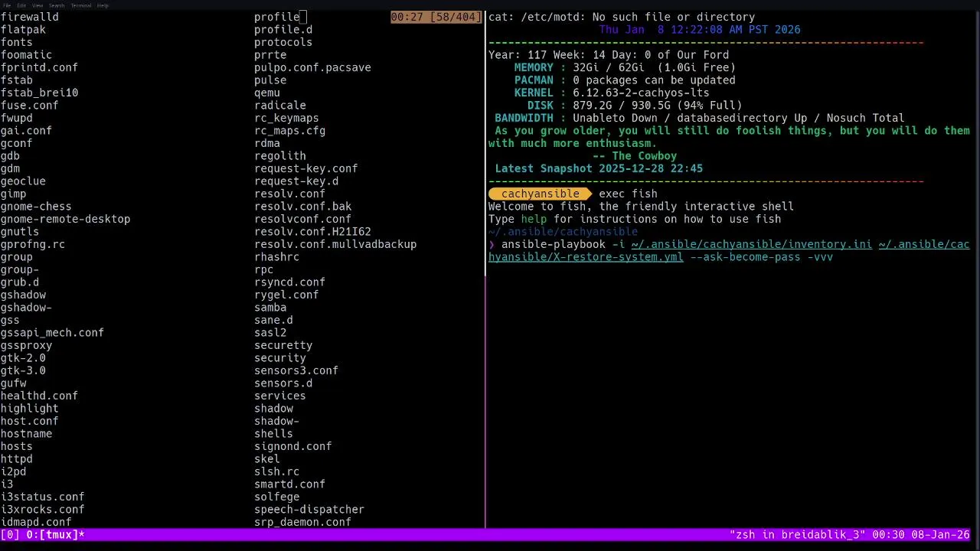Click the inventory.ini path in the command
Screen dimensions: 980x551
point(751,244)
